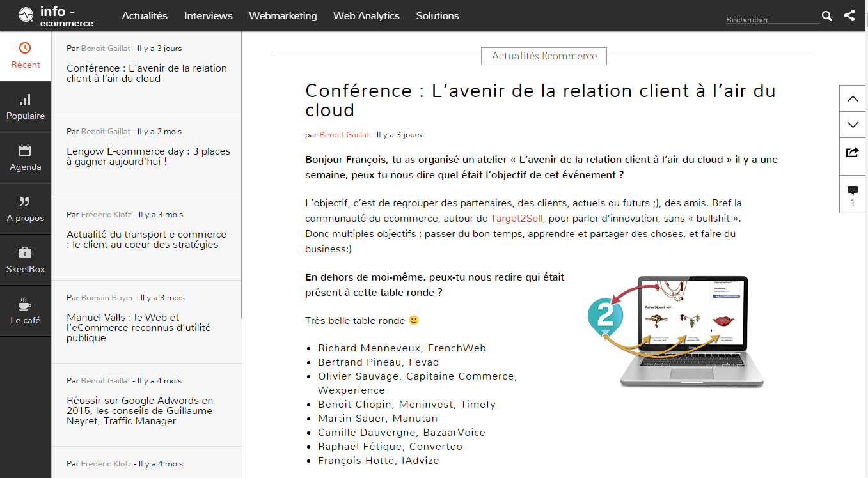Open the comments bubble showing 1

pyautogui.click(x=853, y=196)
